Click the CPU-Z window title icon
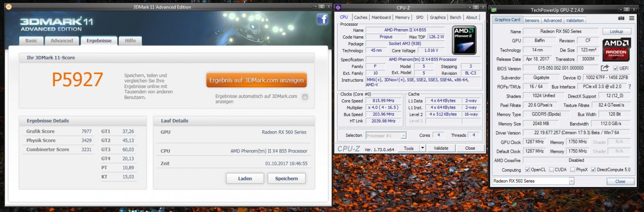 [x=338, y=7]
